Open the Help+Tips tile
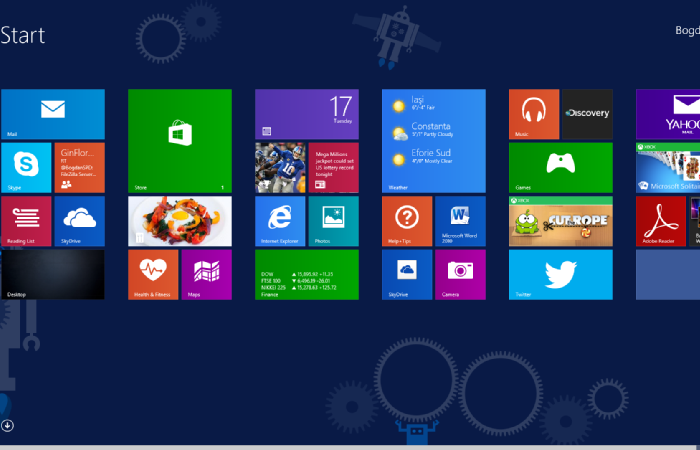The image size is (700, 450). 407,221
